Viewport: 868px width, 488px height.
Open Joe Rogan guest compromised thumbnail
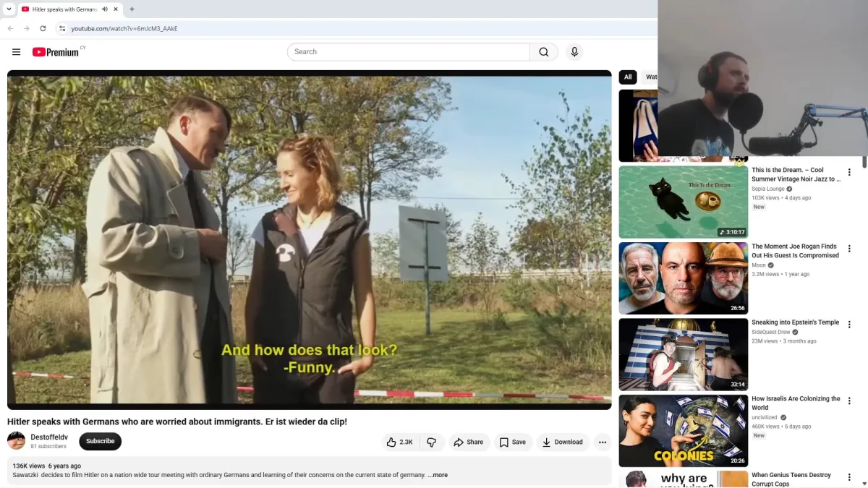pos(684,278)
